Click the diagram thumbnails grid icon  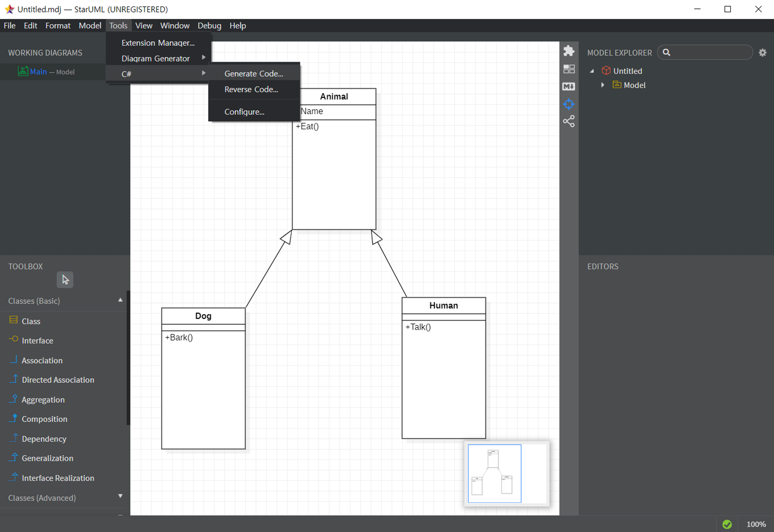(x=569, y=69)
